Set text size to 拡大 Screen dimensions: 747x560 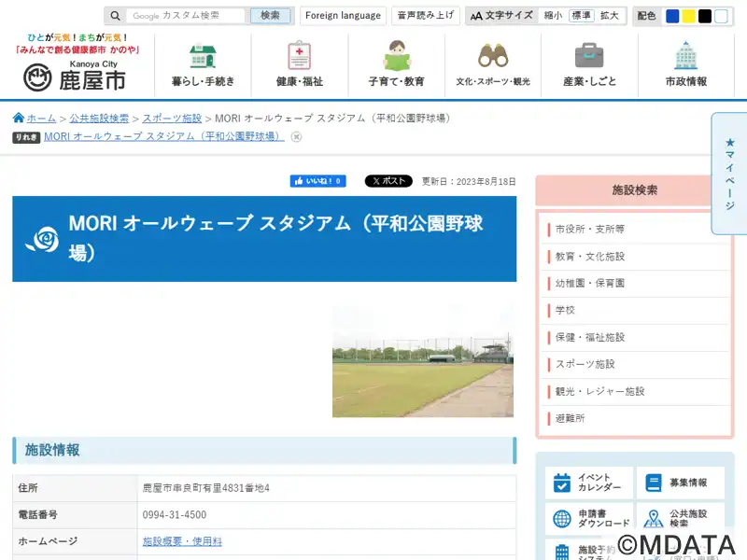[609, 16]
